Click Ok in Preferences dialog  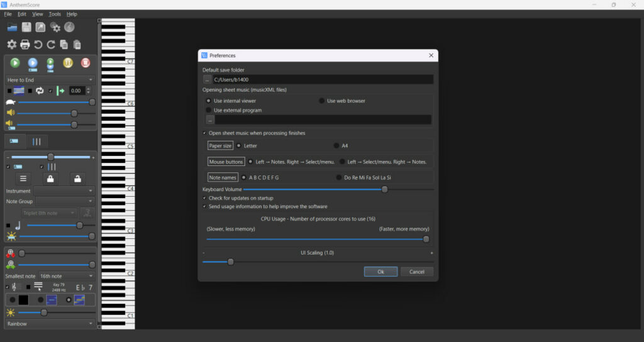(380, 272)
